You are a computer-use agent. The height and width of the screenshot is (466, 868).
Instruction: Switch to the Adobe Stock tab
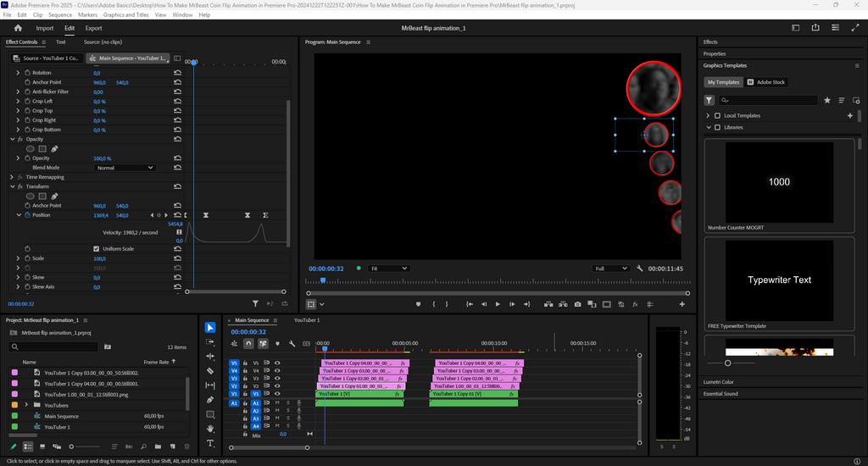[x=766, y=82]
